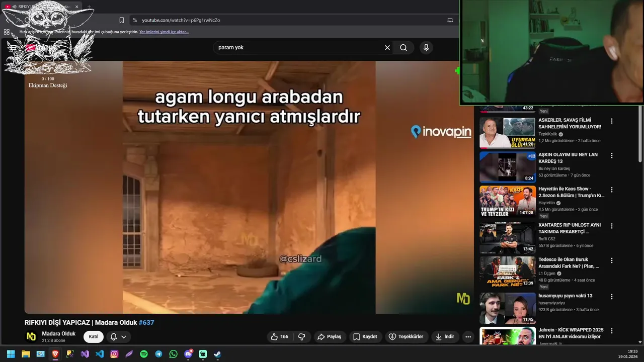Open Tedesco ile Okan Buruk thumbnail
The width and height of the screenshot is (644, 362).
point(507,272)
